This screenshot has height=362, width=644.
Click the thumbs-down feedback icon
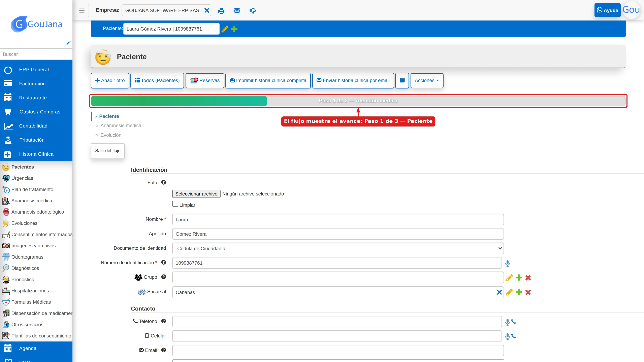click(x=253, y=10)
